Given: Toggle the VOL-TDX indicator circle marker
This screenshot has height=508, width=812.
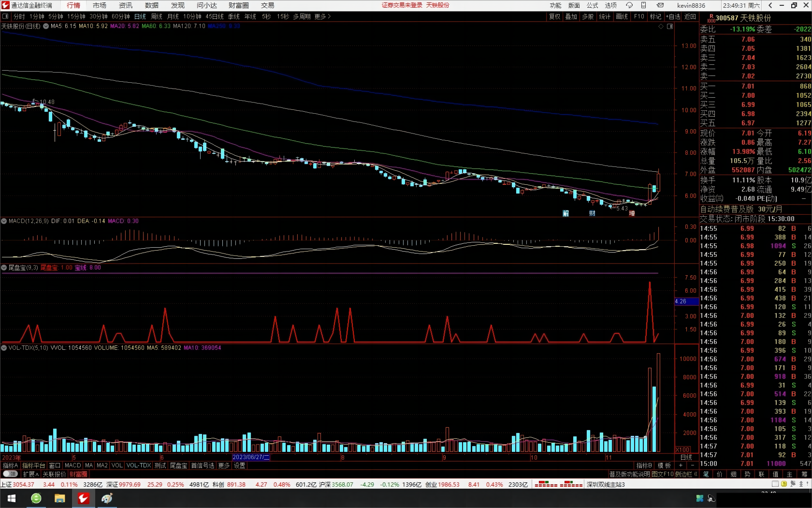Looking at the screenshot, I should point(4,348).
